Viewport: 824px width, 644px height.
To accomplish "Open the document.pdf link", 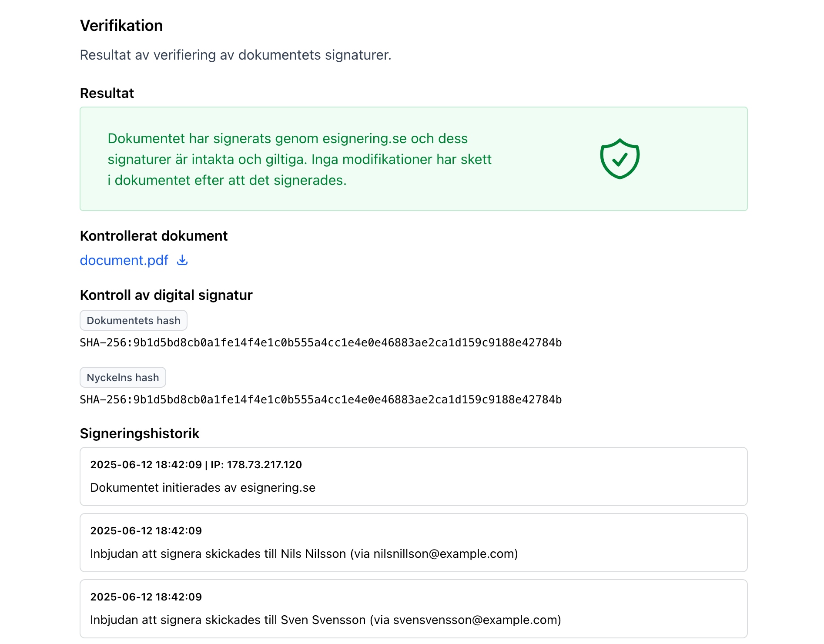I will (124, 260).
